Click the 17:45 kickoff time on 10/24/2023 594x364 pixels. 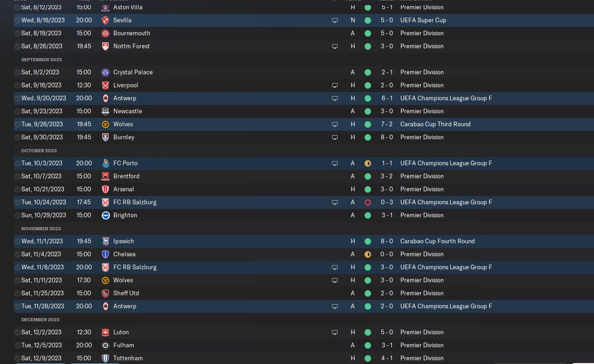pos(84,202)
